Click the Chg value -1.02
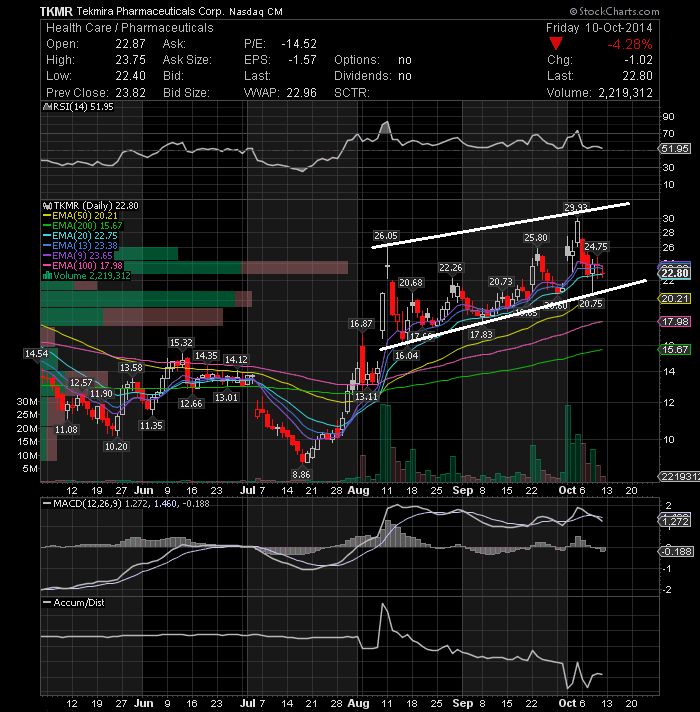 (638, 60)
